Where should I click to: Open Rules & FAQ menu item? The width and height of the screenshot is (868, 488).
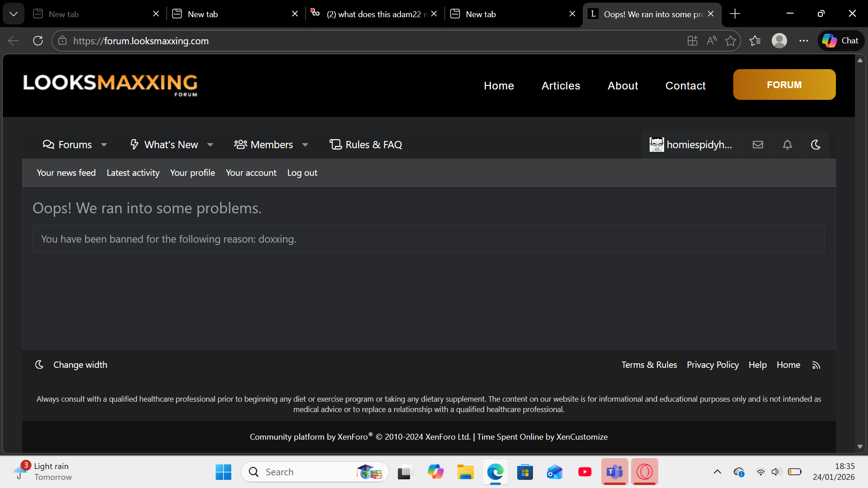[x=366, y=145]
